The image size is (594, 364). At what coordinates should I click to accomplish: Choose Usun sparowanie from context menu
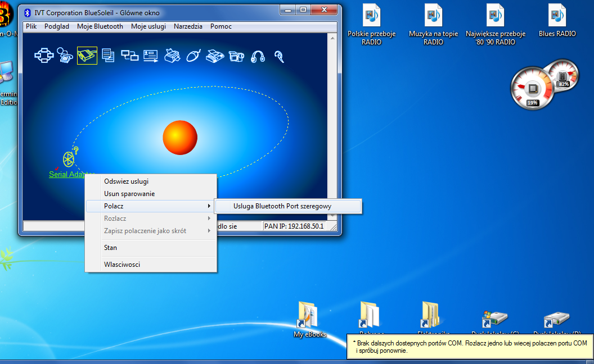pyautogui.click(x=151, y=194)
